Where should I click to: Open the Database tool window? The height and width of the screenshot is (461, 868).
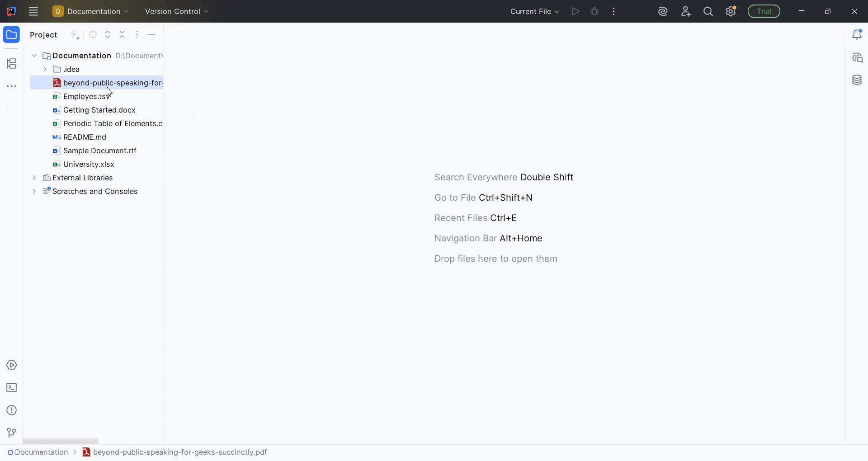coord(857,80)
